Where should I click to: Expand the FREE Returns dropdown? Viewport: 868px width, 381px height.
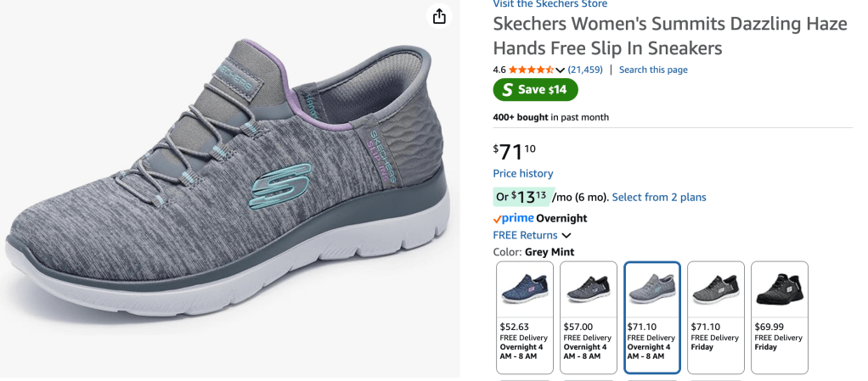(x=566, y=235)
